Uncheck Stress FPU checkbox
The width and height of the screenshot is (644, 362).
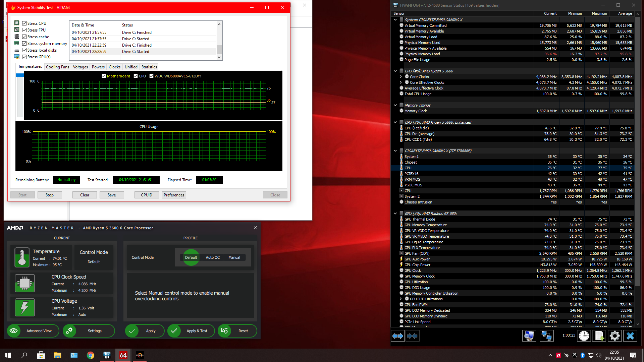tap(24, 30)
